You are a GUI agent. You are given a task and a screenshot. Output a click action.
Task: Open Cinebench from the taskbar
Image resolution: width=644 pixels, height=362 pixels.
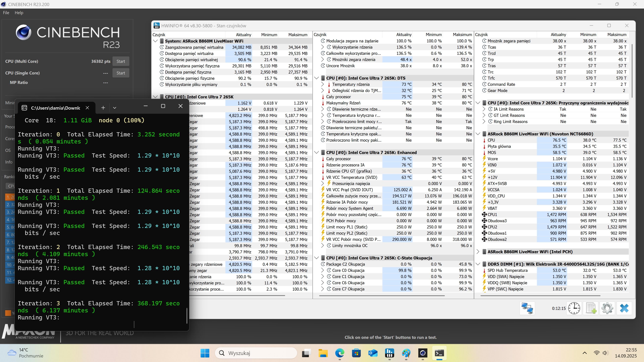423,353
